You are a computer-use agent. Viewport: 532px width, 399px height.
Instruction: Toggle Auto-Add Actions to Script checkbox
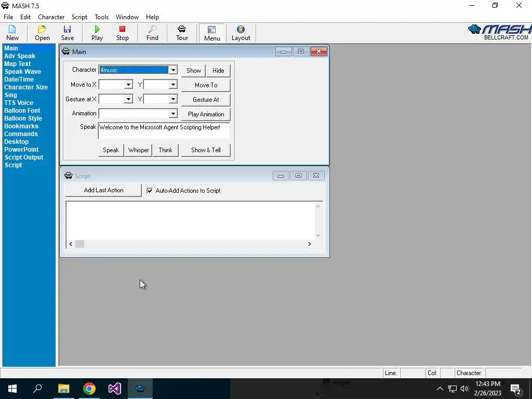point(150,191)
